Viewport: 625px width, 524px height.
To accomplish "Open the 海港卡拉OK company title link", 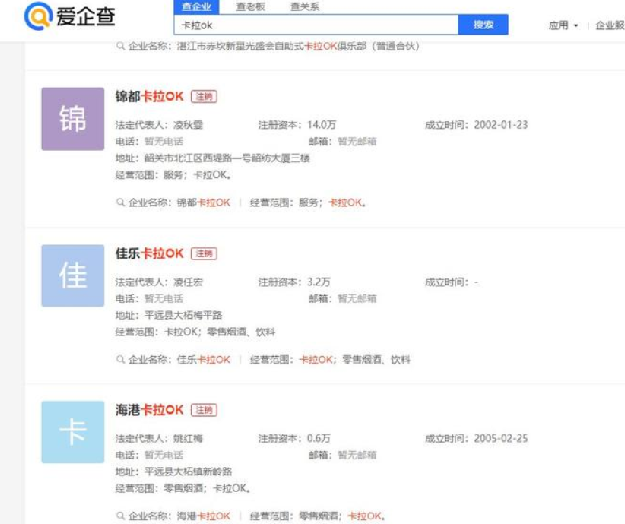I will [x=149, y=410].
